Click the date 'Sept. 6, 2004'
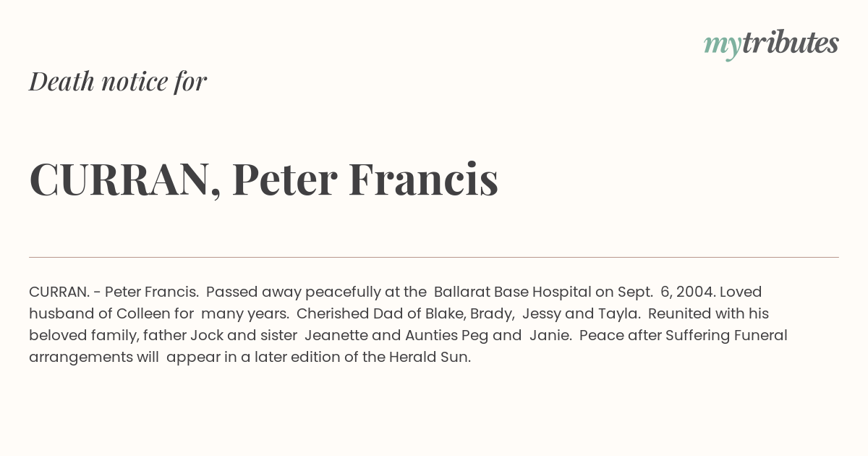Image resolution: width=868 pixels, height=456 pixels. coord(665,292)
